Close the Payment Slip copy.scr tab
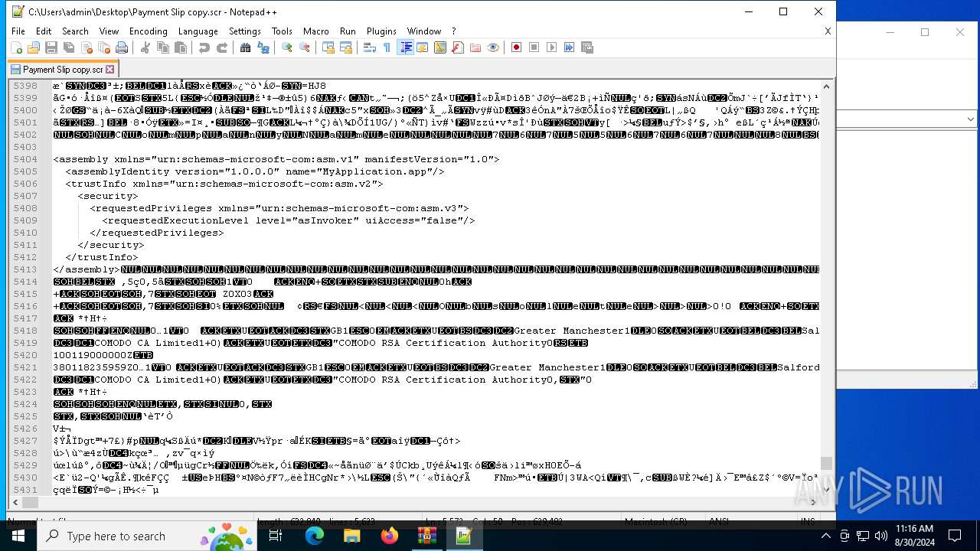This screenshot has width=980, height=551. click(109, 70)
